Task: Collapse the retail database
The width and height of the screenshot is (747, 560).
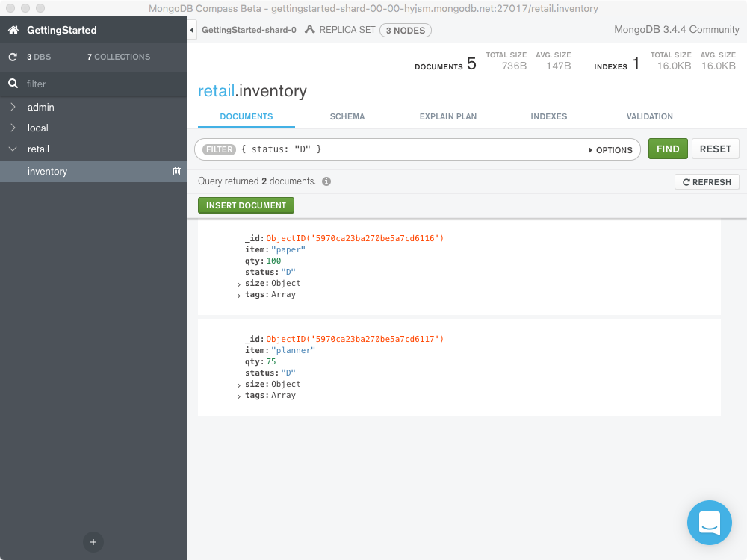Action: point(13,149)
